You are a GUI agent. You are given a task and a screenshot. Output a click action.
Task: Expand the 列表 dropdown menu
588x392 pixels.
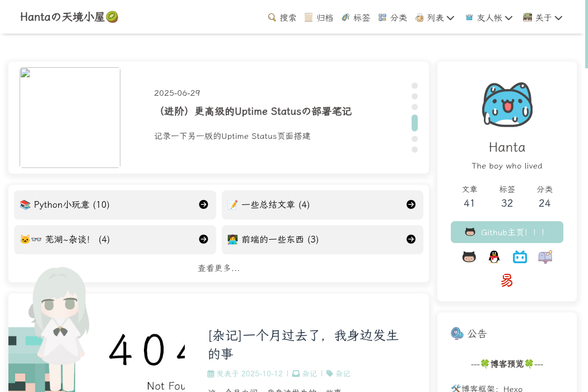coord(435,18)
